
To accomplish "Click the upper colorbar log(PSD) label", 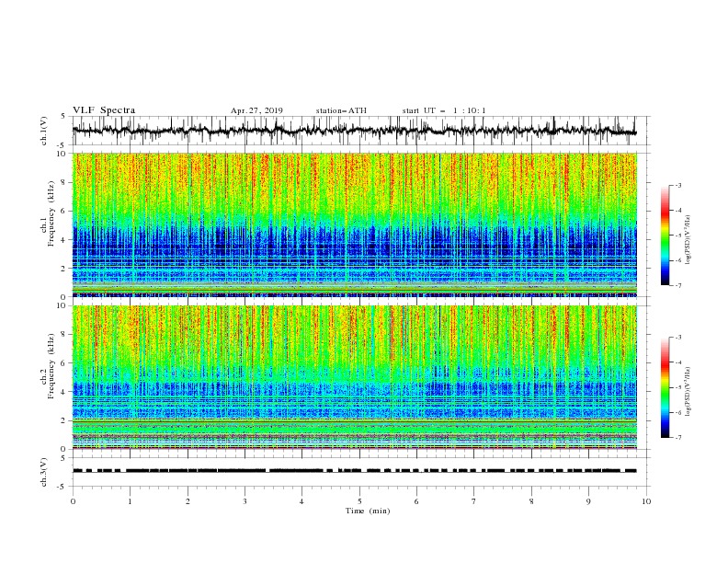I will [688, 240].
